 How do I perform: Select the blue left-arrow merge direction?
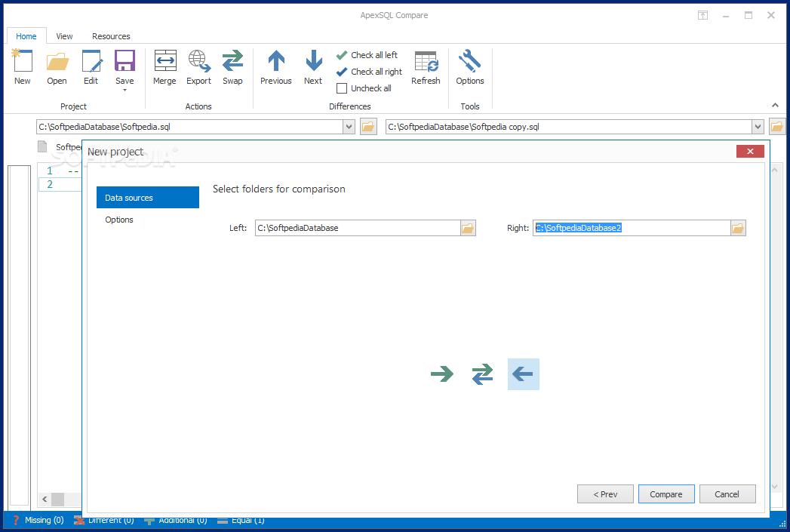click(x=524, y=374)
